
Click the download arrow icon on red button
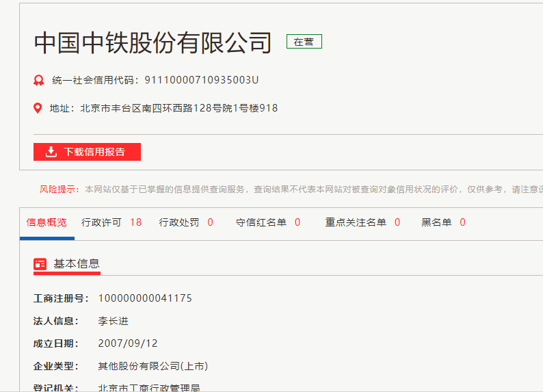pos(51,152)
